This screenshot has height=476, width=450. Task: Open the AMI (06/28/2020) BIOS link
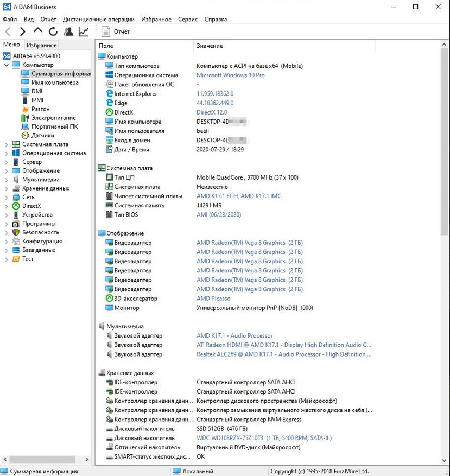click(x=219, y=214)
